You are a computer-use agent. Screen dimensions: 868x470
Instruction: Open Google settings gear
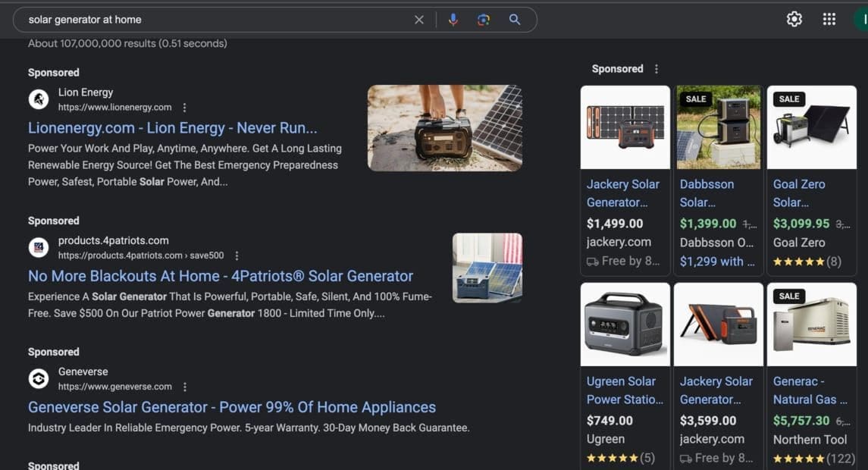click(794, 20)
